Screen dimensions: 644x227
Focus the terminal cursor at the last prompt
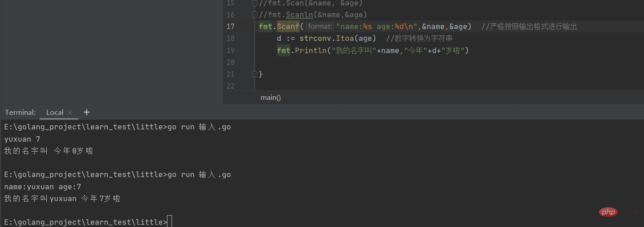click(170, 222)
